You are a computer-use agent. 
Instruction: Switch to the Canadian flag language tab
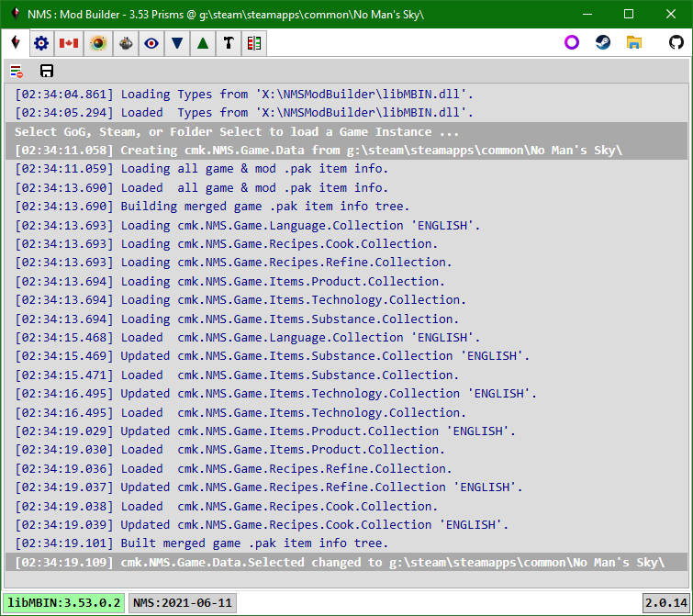coord(69,43)
